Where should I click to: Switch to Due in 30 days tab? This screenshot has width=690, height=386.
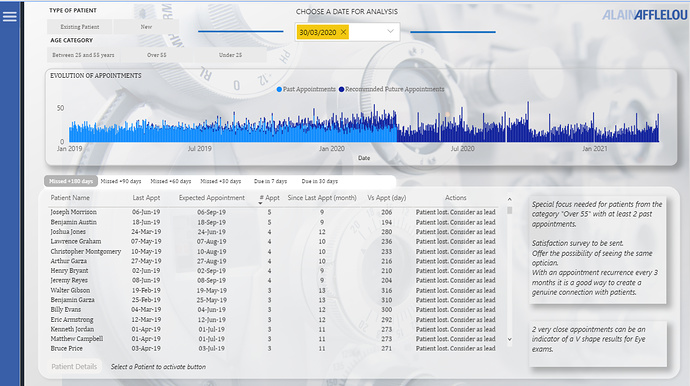tap(319, 181)
